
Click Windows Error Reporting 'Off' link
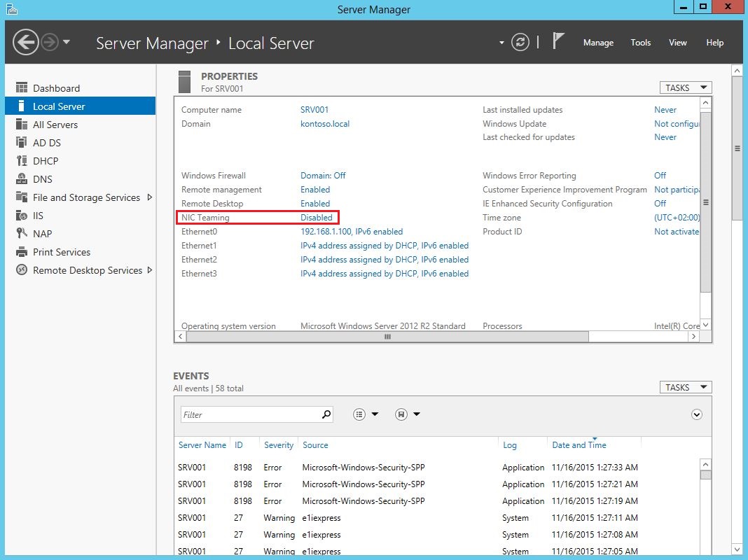(x=660, y=176)
